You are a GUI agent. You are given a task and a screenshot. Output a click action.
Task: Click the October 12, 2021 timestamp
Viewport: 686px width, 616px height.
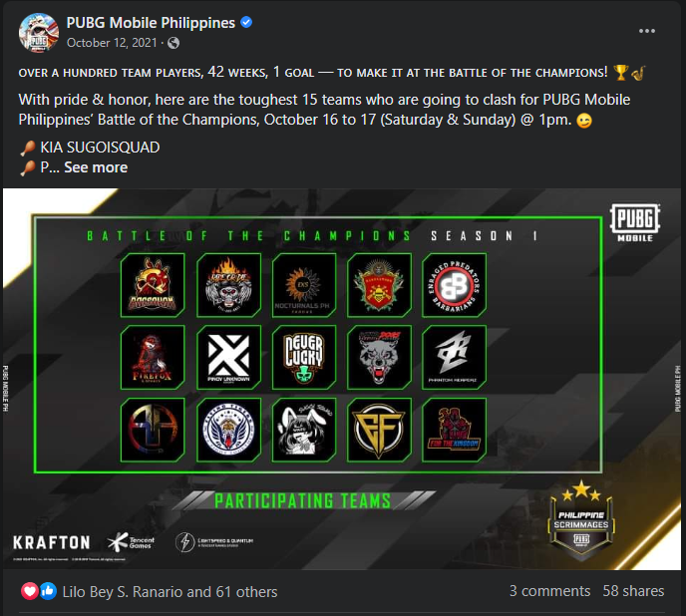pyautogui.click(x=112, y=43)
